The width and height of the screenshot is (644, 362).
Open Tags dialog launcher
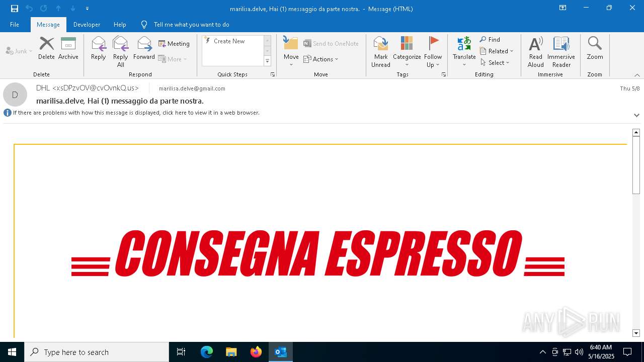pos(444,74)
